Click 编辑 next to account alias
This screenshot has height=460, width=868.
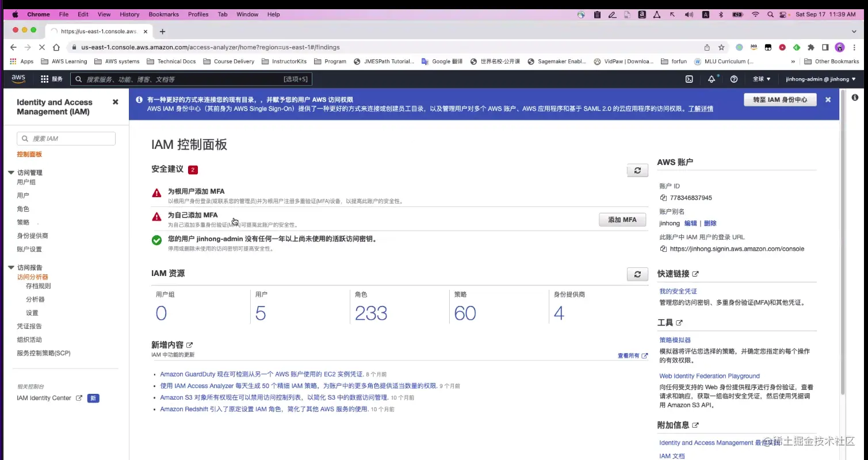(690, 223)
